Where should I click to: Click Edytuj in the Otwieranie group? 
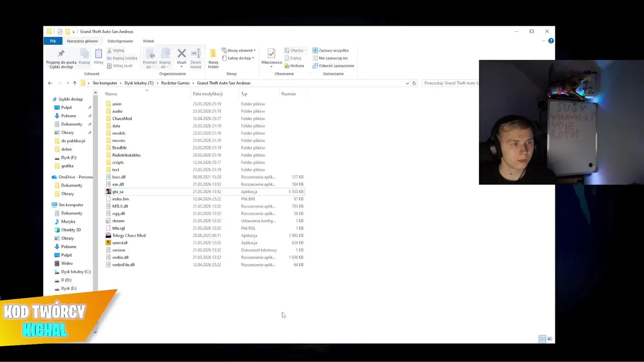pyautogui.click(x=293, y=58)
